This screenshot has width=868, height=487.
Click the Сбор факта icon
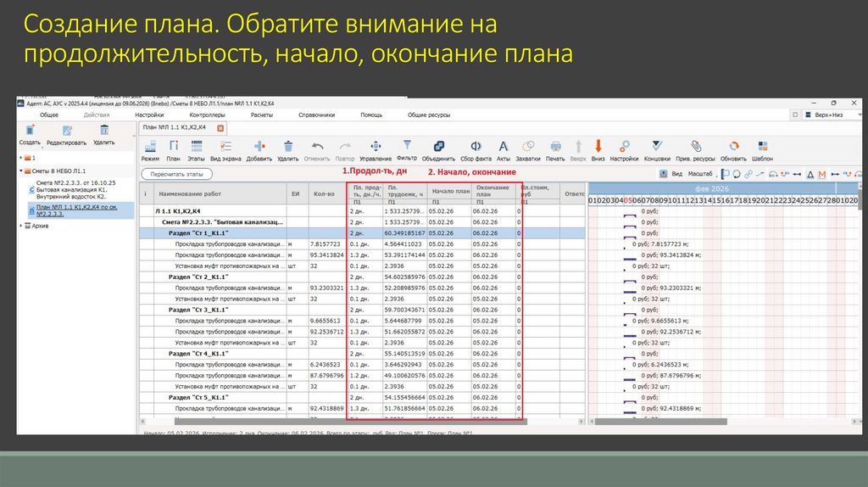[476, 146]
